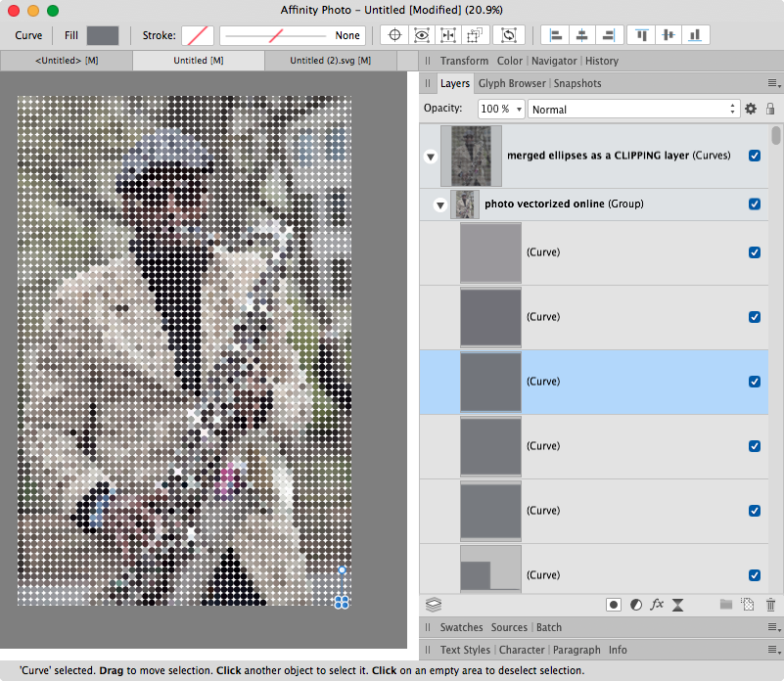Viewport: 784px width, 681px height.
Task: Click the Stroke style None button
Action: pyautogui.click(x=347, y=34)
